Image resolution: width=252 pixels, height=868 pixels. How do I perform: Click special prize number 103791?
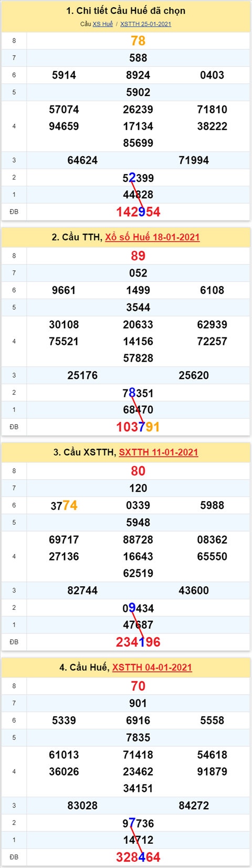click(x=138, y=427)
